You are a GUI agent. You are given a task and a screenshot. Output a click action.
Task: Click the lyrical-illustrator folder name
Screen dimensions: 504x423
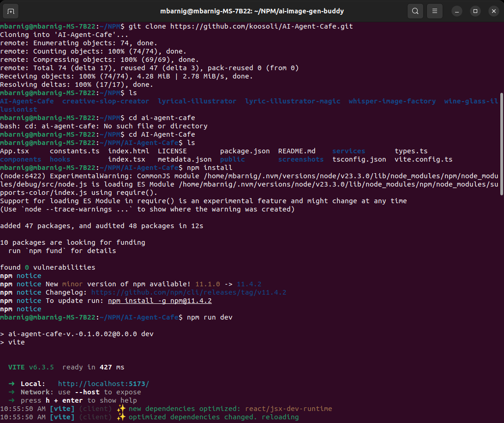197,101
